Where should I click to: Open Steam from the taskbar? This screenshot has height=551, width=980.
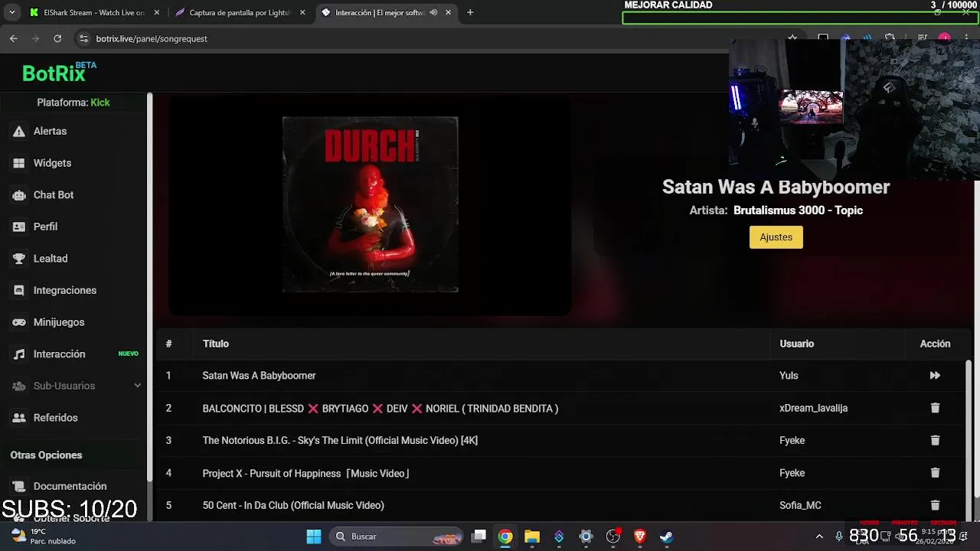(x=667, y=536)
